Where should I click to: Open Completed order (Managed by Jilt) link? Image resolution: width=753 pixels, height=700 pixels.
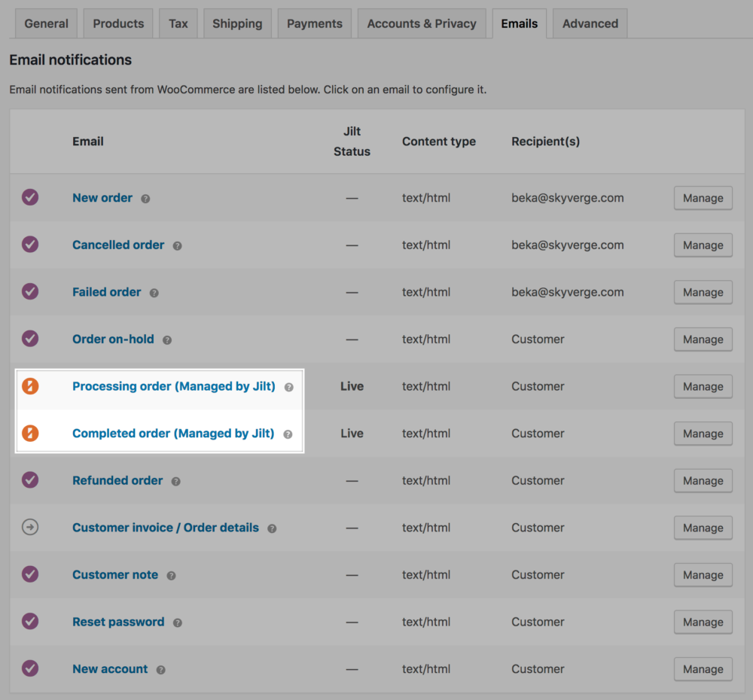(173, 433)
